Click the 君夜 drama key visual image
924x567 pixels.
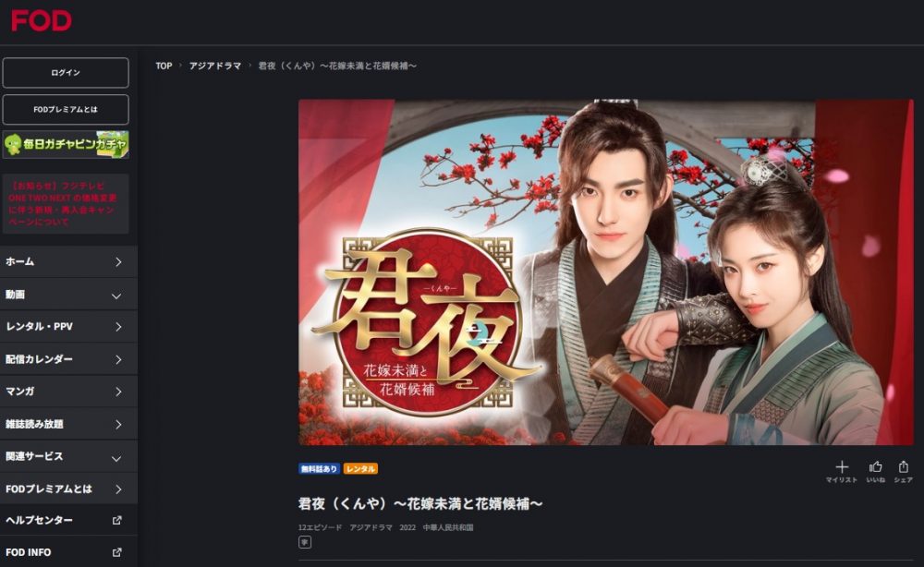606,272
